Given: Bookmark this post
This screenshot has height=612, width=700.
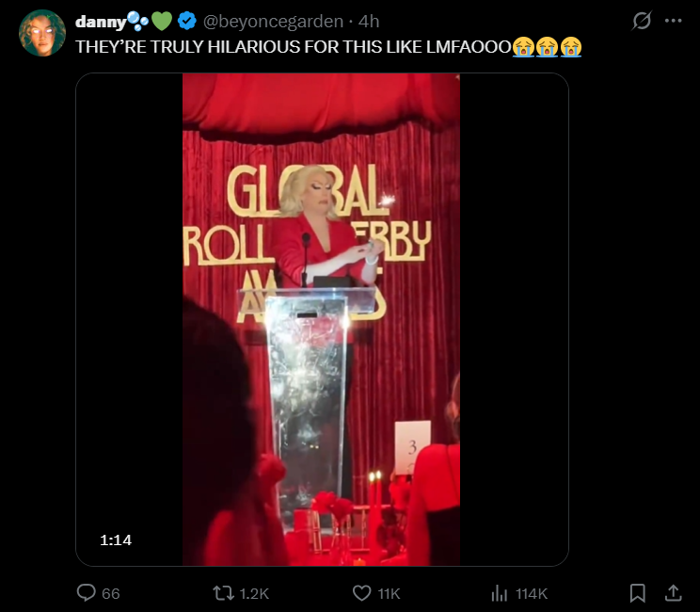Looking at the screenshot, I should click(x=638, y=593).
